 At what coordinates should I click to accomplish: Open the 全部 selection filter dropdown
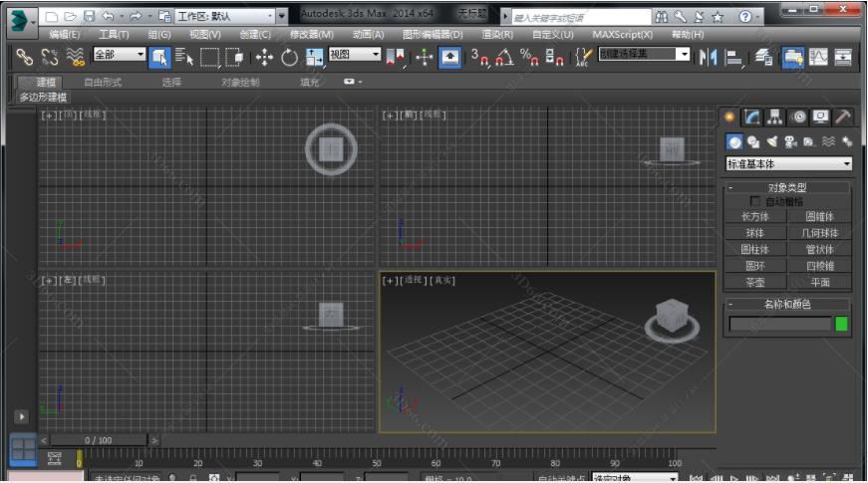(120, 55)
